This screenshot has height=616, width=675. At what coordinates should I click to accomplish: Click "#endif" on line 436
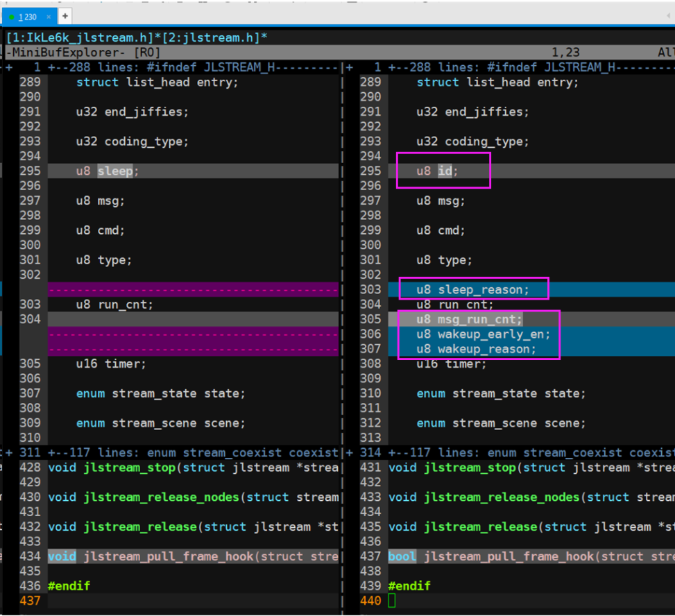click(x=69, y=586)
